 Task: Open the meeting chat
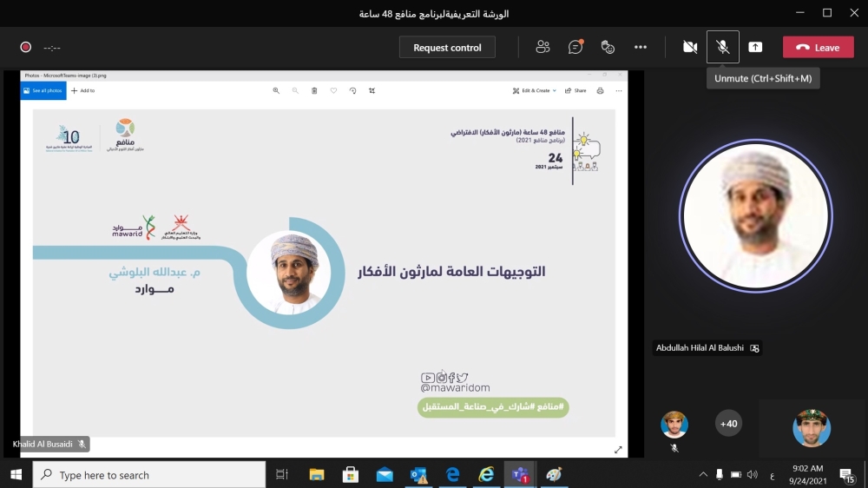click(575, 47)
